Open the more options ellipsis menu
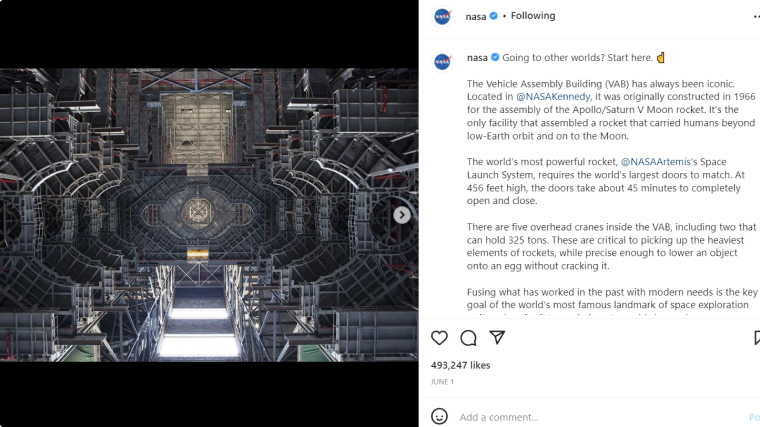The image size is (760, 427). 757,16
